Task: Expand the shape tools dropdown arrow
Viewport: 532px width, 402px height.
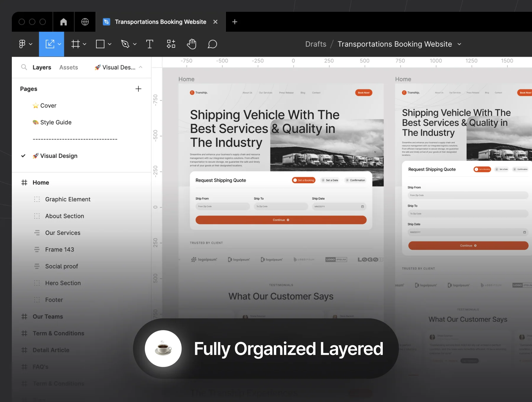Action: [110, 44]
